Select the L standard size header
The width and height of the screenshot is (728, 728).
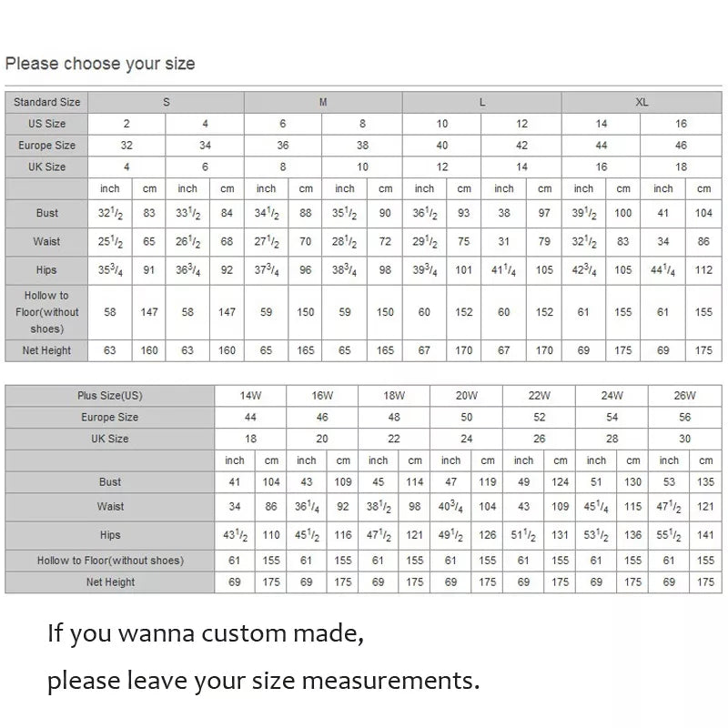[482, 102]
